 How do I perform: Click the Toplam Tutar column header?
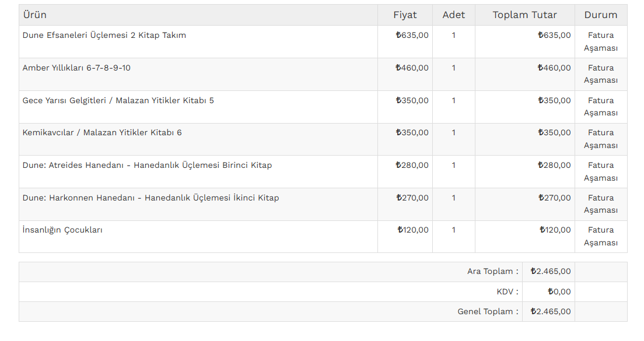[x=524, y=15]
